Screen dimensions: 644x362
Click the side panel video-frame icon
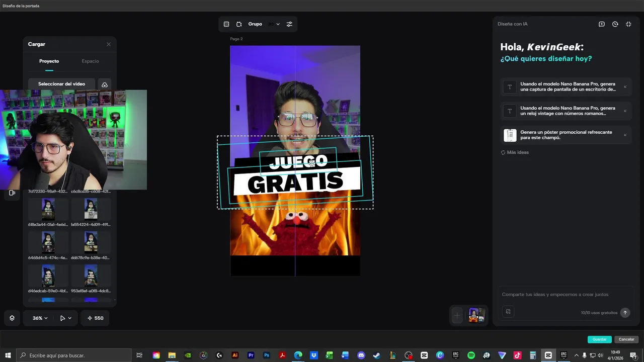[12, 193]
